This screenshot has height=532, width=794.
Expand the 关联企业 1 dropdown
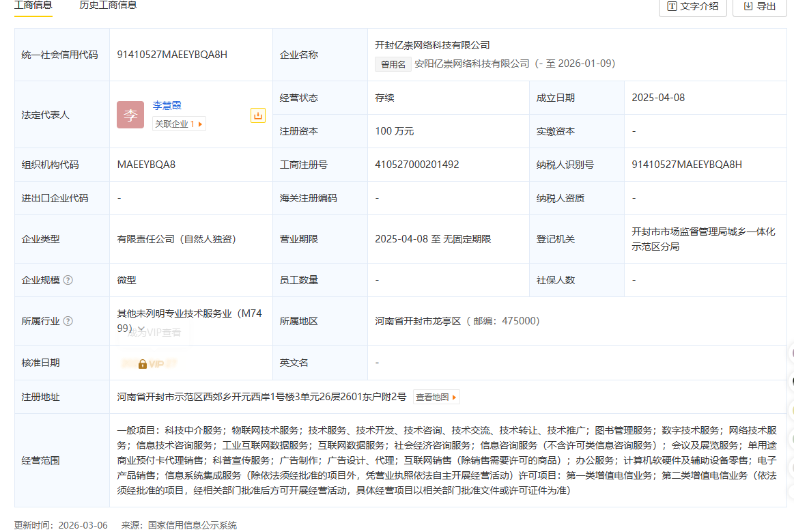coord(179,124)
